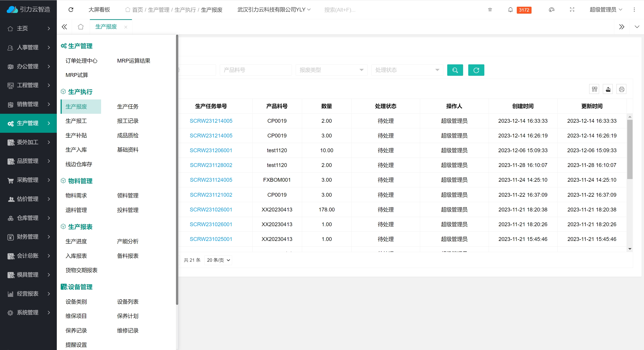The width and height of the screenshot is (644, 350).
Task: Click the theme palette icon
Action: click(551, 10)
